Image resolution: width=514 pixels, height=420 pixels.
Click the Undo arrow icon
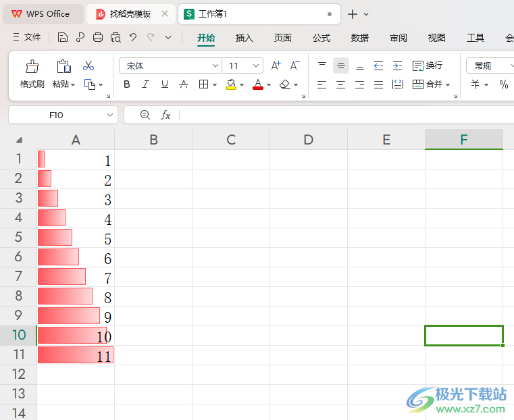pos(133,38)
